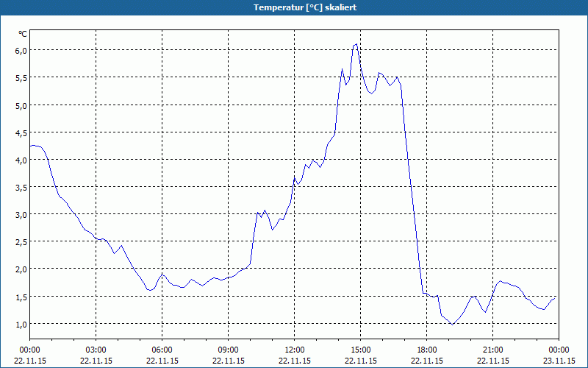Click the 03:00 time label
The width and height of the screenshot is (588, 368).
[x=96, y=350]
